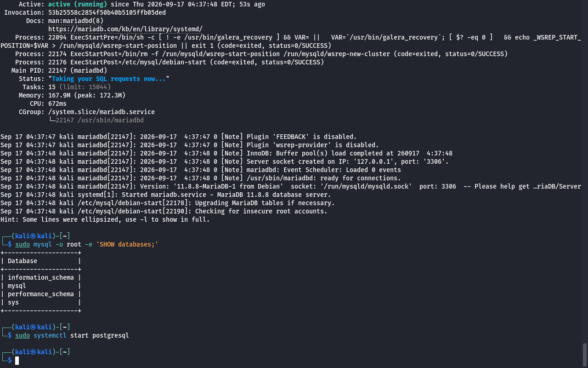This screenshot has width=588, height=368.
Task: Select the performance_schema table row
Action: (x=41, y=294)
